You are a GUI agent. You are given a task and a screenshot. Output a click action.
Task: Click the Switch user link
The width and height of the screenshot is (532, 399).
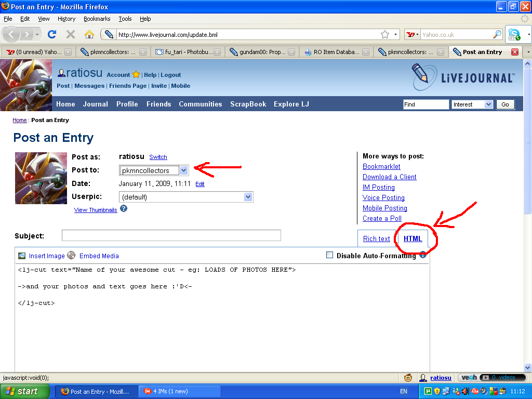[158, 157]
